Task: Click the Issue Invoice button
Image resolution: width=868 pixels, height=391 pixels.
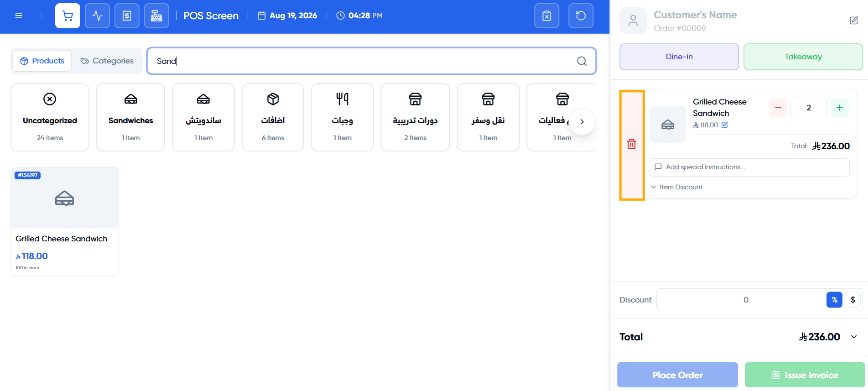Action: pos(805,375)
